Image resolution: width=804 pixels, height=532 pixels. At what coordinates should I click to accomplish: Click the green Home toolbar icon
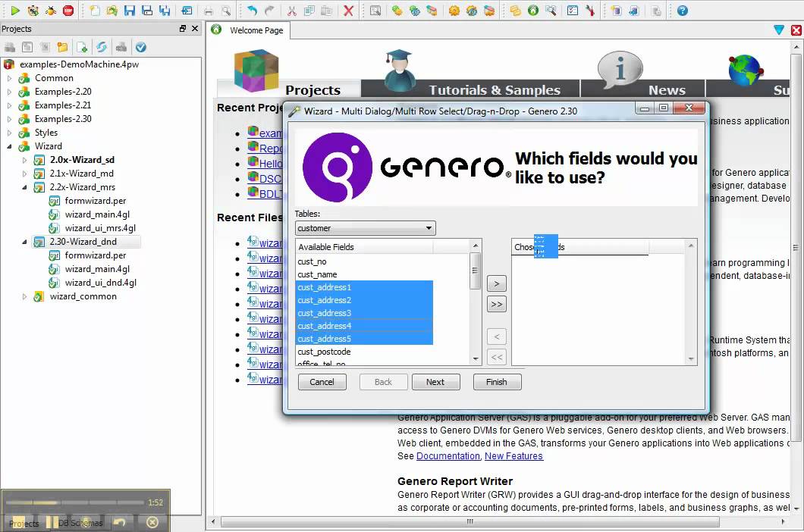[x=533, y=11]
